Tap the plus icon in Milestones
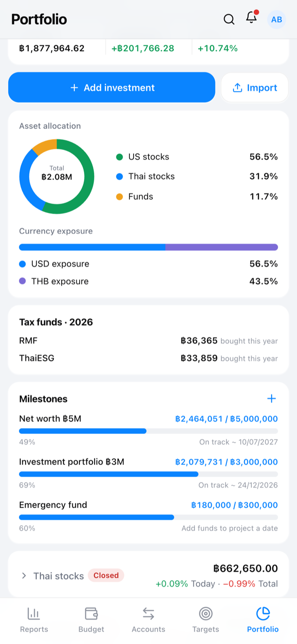The width and height of the screenshot is (297, 644). pyautogui.click(x=271, y=399)
